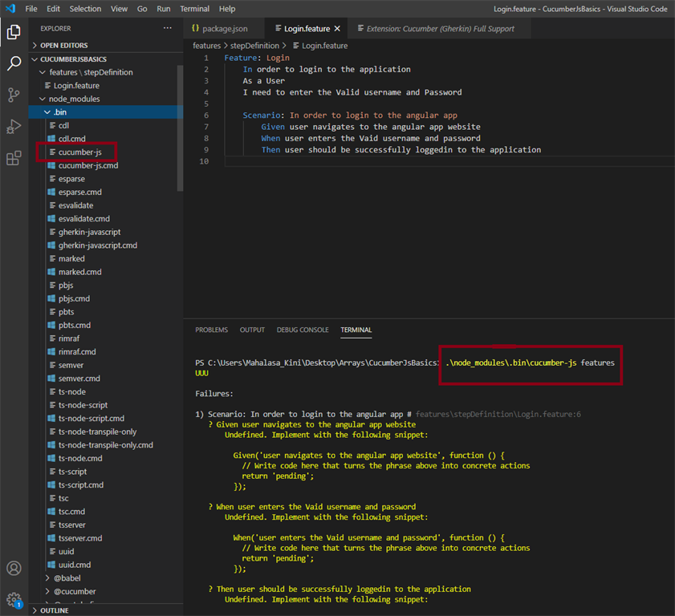Click the tsserver.cmd file icon
The image size is (675, 616).
pos(51,538)
